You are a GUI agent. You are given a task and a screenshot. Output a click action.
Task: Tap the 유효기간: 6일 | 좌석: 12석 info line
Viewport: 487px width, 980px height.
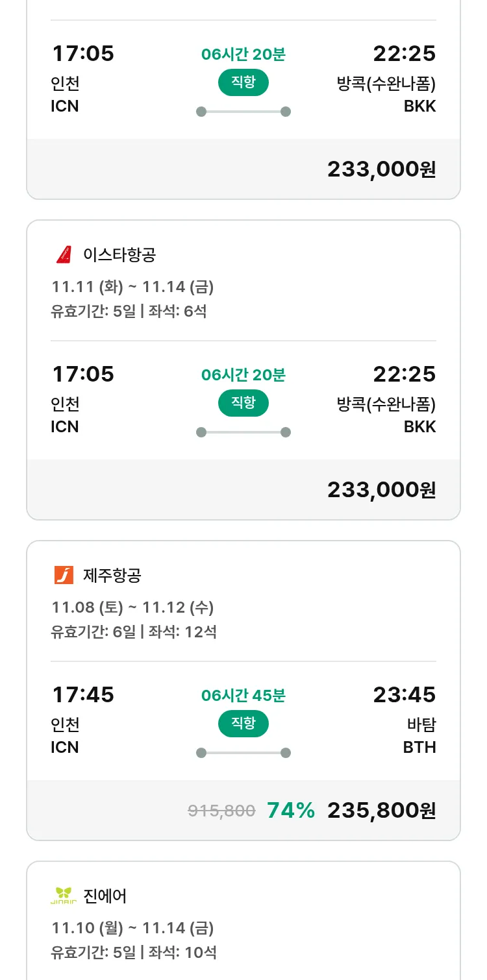(134, 631)
